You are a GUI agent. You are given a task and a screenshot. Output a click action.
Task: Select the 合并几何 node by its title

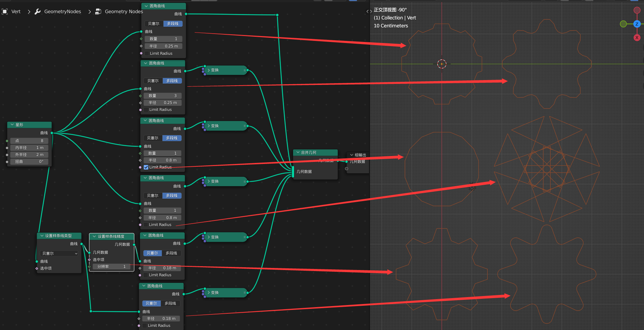click(309, 153)
